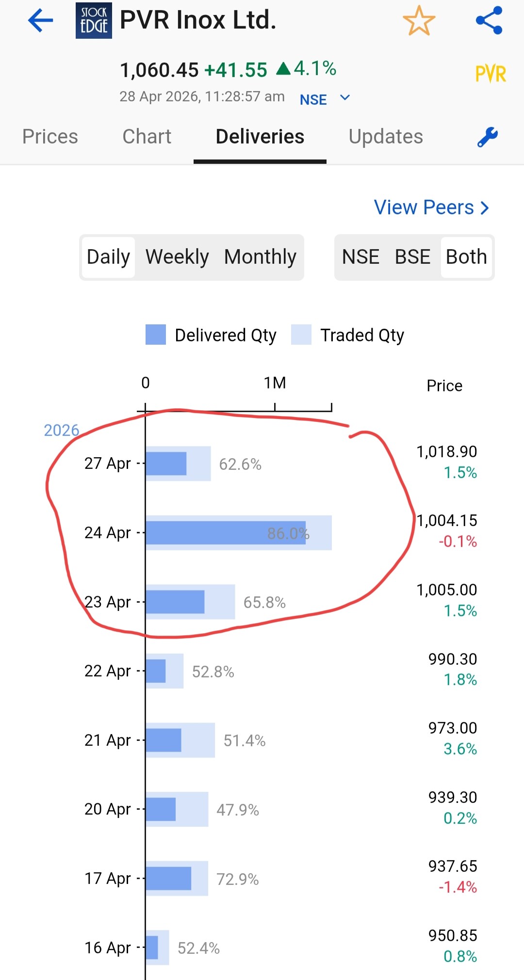Tap the PVR company logo
Image resolution: width=524 pixels, height=980 pixels.
[491, 74]
